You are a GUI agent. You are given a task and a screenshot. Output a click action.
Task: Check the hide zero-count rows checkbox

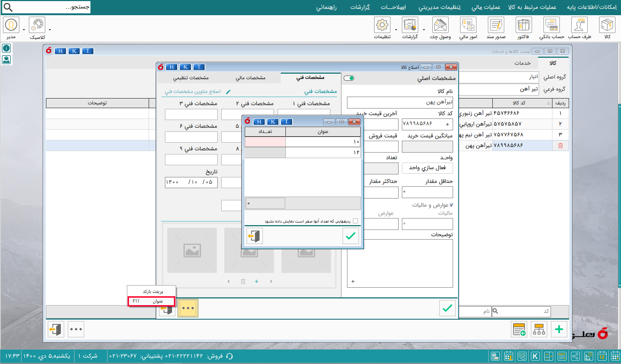coord(356,221)
